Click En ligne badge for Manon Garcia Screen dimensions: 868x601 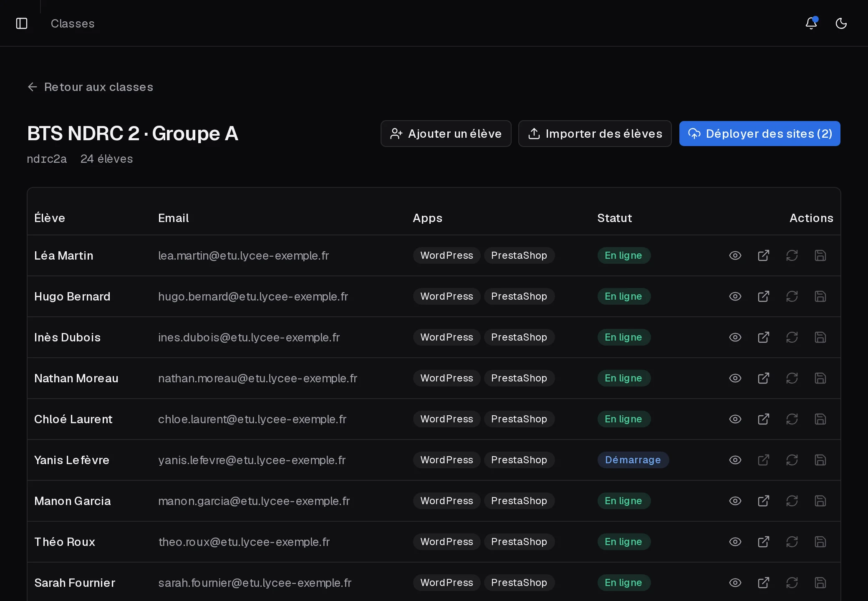tap(624, 501)
